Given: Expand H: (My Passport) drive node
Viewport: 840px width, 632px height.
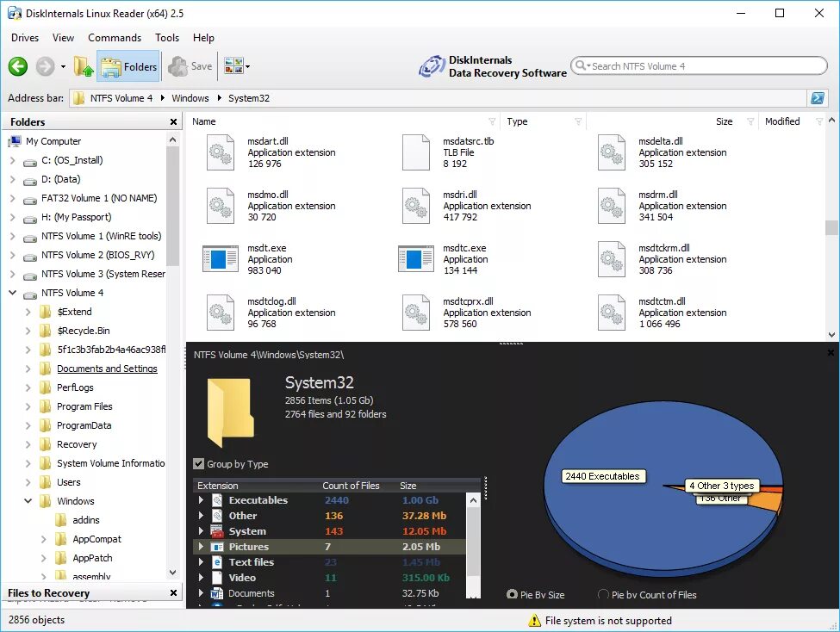Looking at the screenshot, I should point(13,217).
